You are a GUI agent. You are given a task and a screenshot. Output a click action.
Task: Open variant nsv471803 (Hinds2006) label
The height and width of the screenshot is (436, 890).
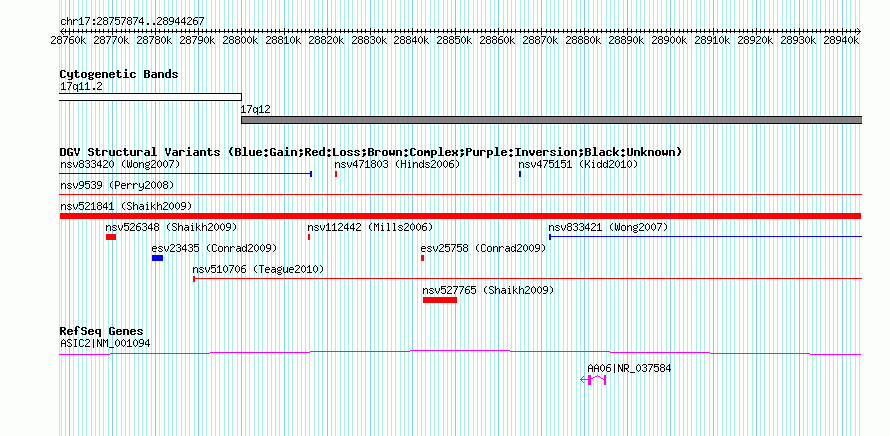(397, 165)
